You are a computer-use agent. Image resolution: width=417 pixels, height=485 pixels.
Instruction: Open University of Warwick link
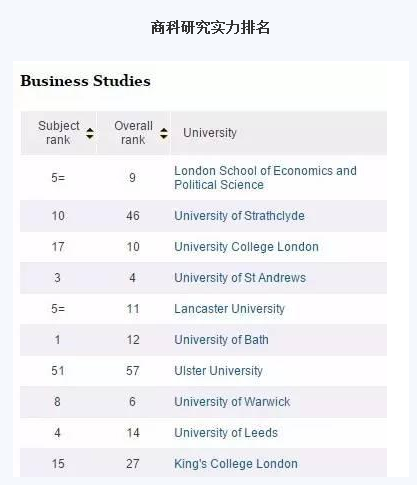pyautogui.click(x=232, y=402)
